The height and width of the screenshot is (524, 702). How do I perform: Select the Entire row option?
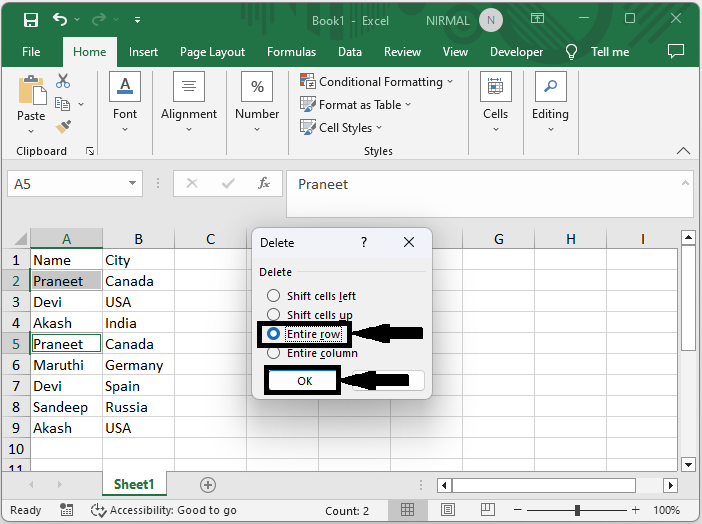[x=304, y=334]
